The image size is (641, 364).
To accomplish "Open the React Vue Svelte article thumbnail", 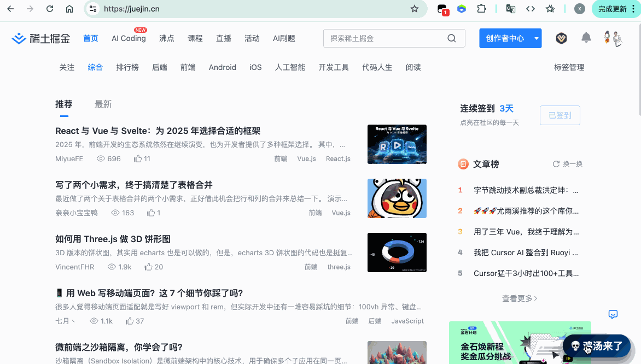I will coord(397,144).
